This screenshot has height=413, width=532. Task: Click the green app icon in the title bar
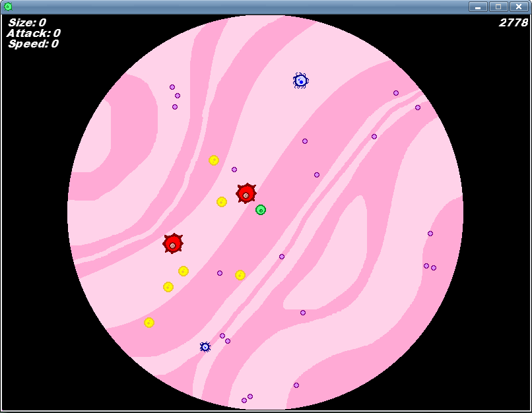click(x=8, y=7)
